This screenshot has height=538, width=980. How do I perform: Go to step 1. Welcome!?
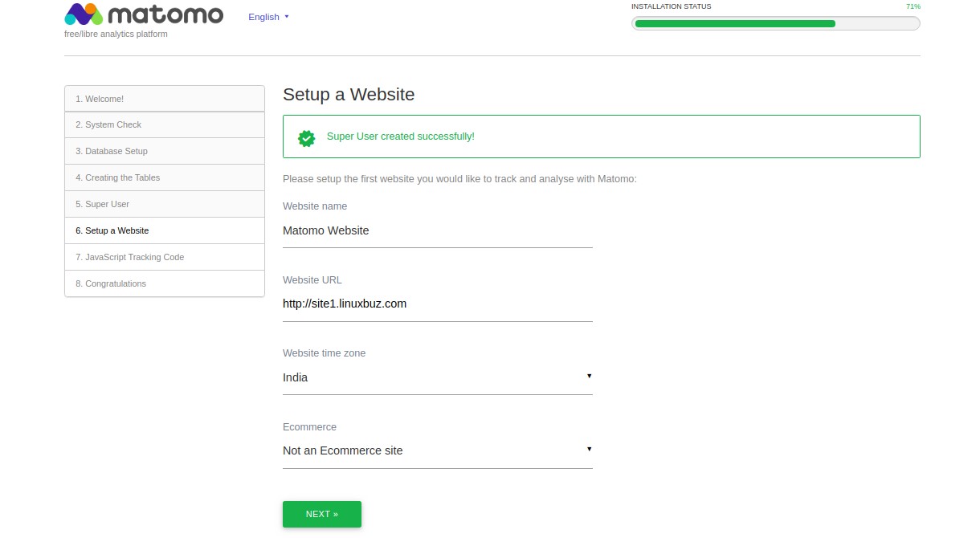tap(165, 99)
